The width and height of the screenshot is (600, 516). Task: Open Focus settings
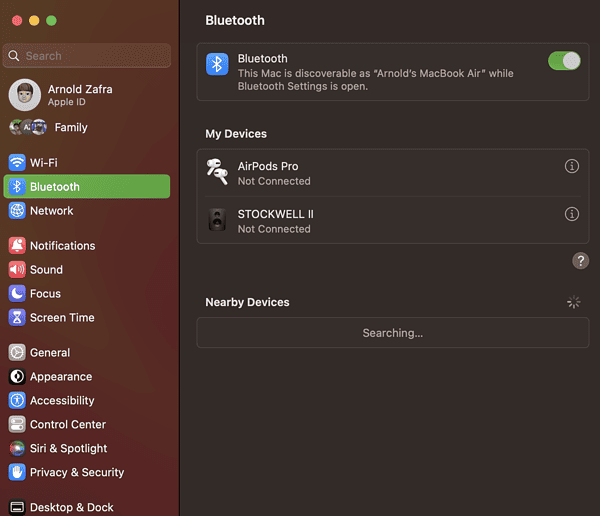(x=45, y=294)
